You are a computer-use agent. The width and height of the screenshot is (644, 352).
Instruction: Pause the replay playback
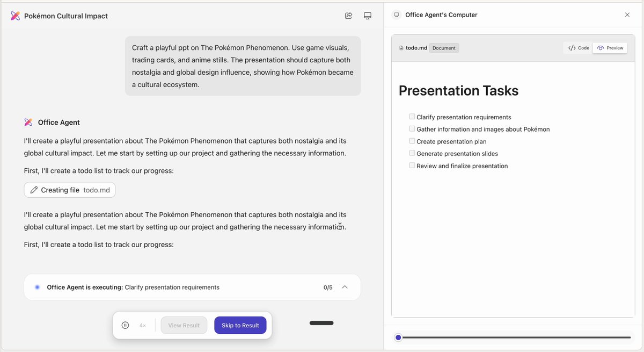(125, 325)
